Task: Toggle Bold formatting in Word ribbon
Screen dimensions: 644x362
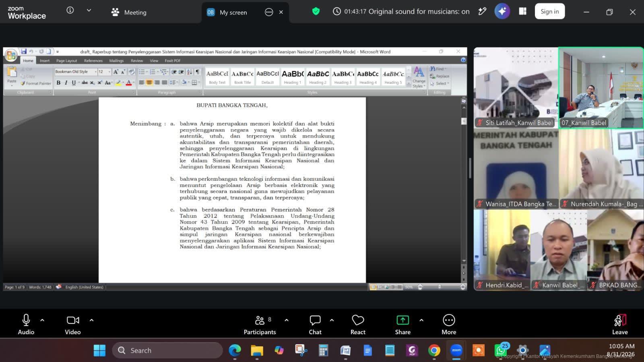Action: (58, 83)
